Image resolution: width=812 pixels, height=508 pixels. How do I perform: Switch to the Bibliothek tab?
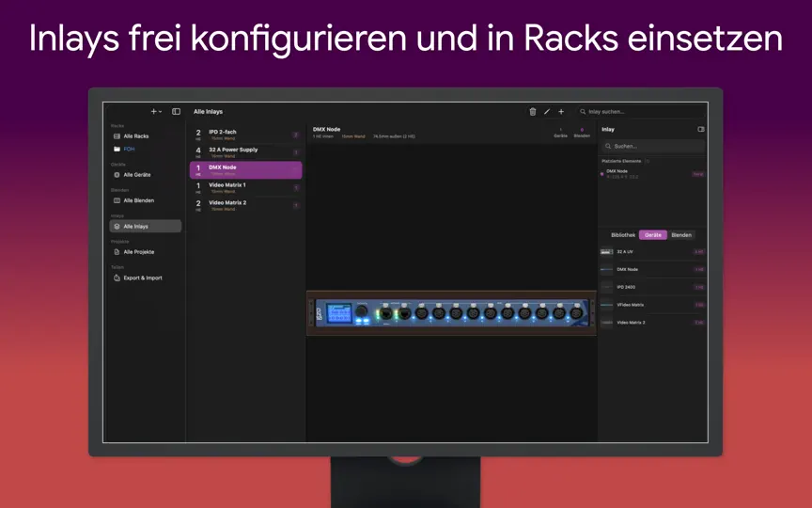tap(623, 235)
